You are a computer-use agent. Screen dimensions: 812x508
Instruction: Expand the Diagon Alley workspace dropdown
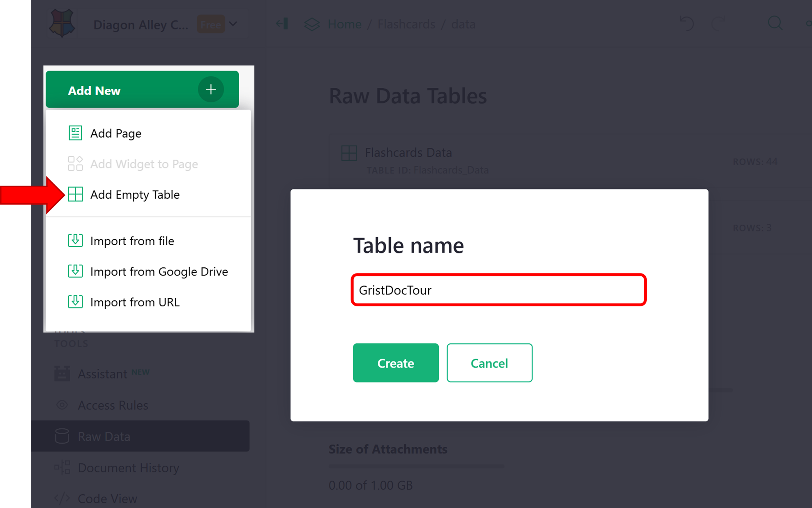(233, 24)
